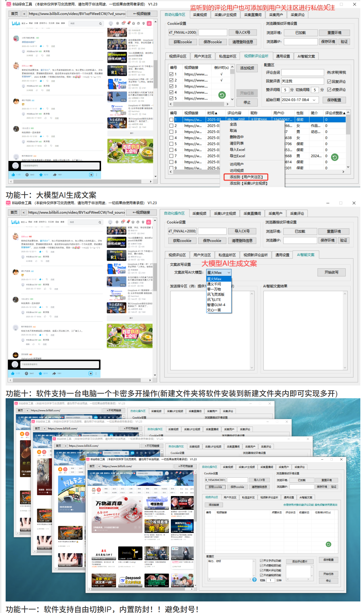Image resolution: width=364 pixels, height=613 pixels.
Task: Open history clock icon in top window's bilibili header
Action: (139, 23)
